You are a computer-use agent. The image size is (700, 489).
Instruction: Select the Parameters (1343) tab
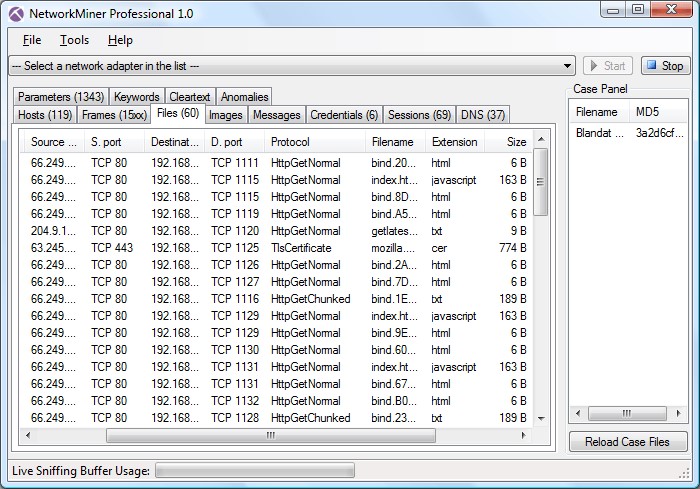(60, 97)
